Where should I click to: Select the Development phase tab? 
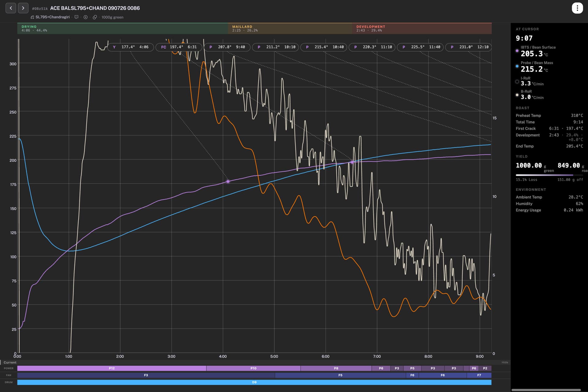(x=422, y=28)
